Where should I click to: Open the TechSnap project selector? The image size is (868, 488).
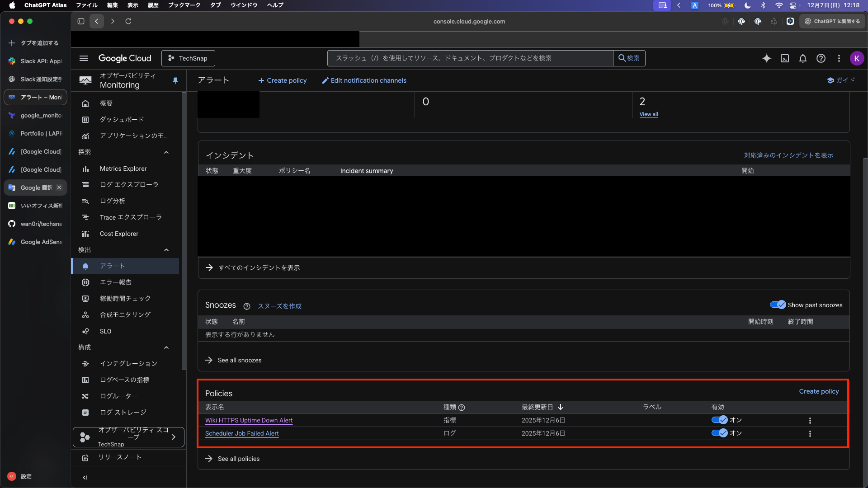coord(188,58)
